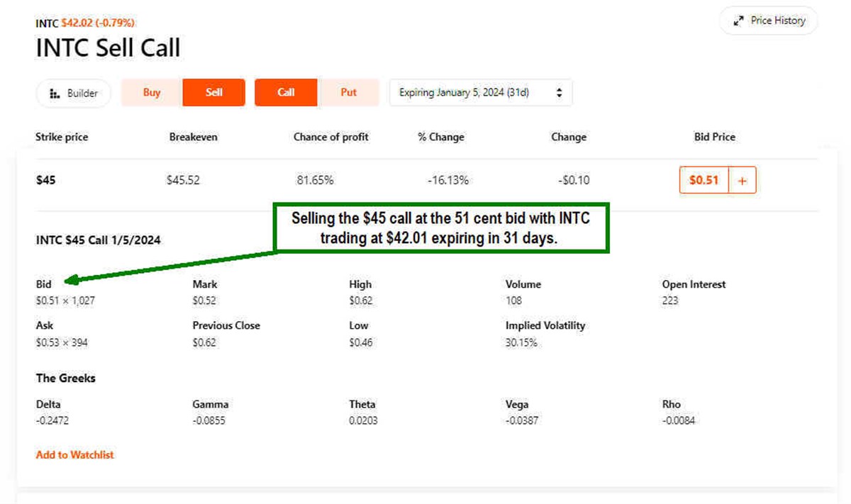Image resolution: width=851 pixels, height=504 pixels.
Task: Expand the $45 strike price row
Action: 45,180
